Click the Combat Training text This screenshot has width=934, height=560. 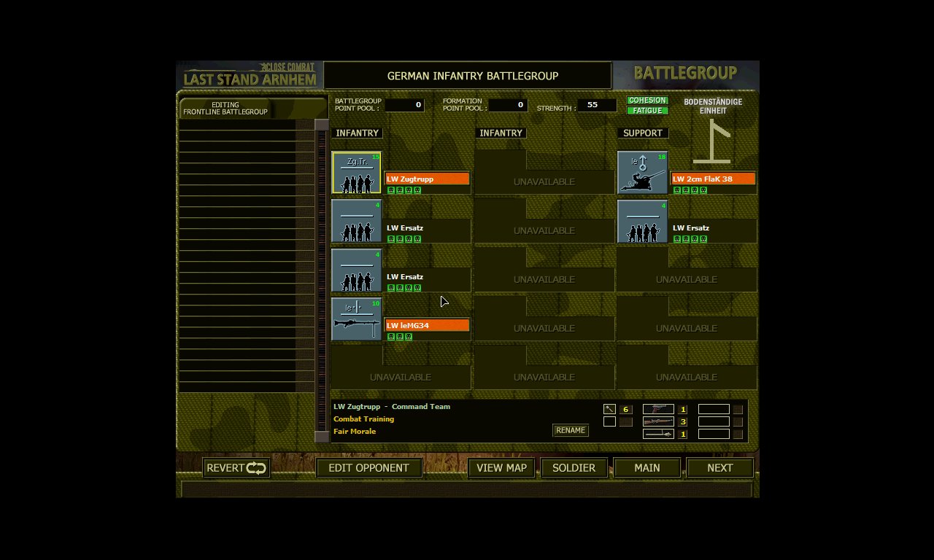364,419
